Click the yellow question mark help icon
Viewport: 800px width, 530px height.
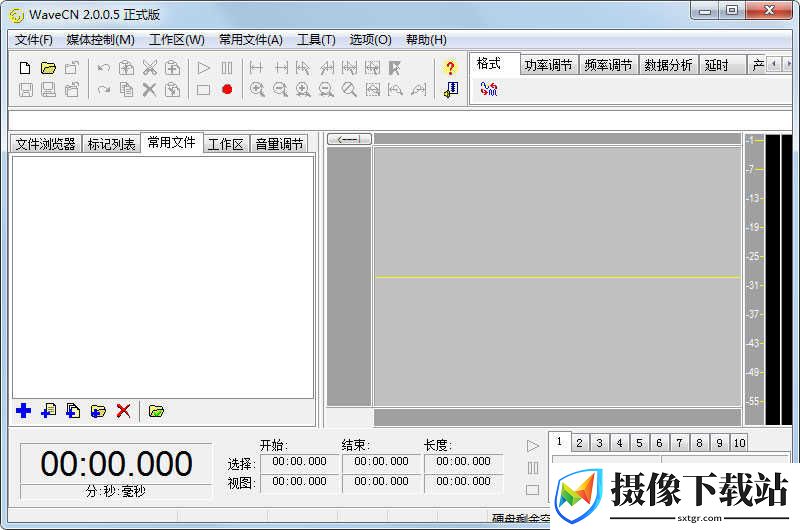[x=450, y=68]
